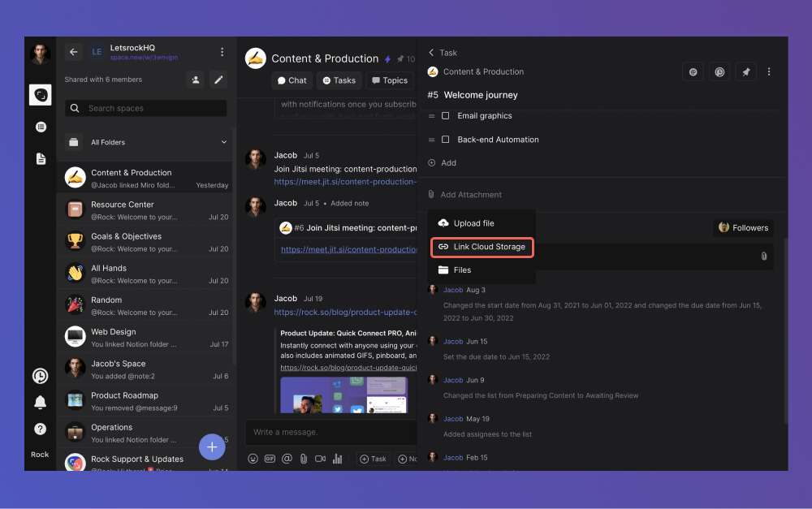Open the Rock notifications bell icon
Screen dimensions: 812x509
tap(40, 402)
